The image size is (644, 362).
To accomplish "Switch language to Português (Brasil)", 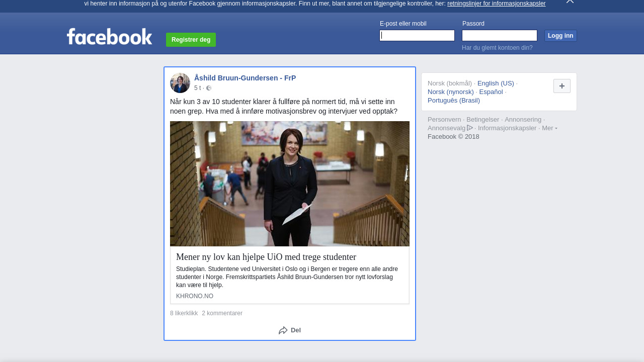I will coord(454,101).
